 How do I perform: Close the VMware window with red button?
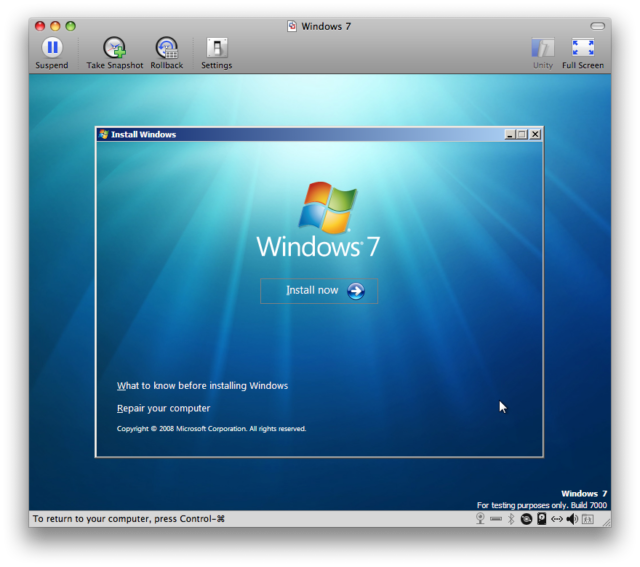40,26
